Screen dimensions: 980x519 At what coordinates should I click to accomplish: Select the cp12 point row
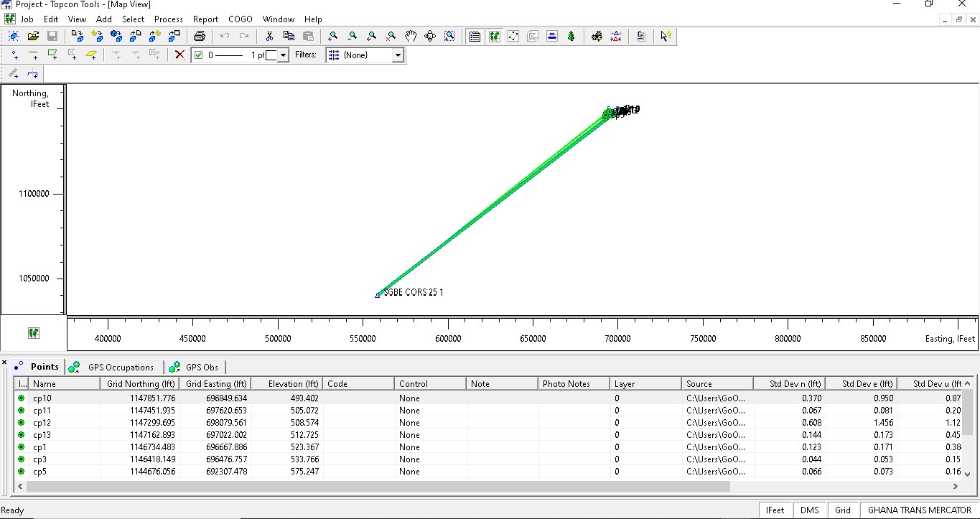[x=488, y=423]
